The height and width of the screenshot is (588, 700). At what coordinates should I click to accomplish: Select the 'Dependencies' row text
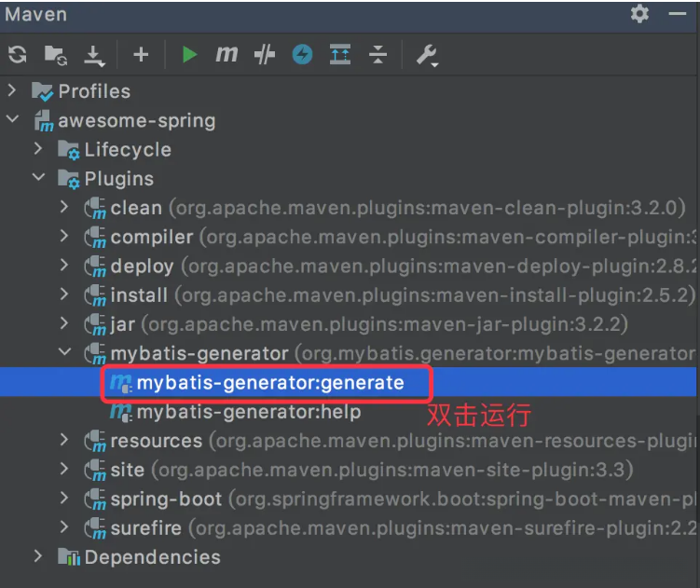tap(153, 557)
